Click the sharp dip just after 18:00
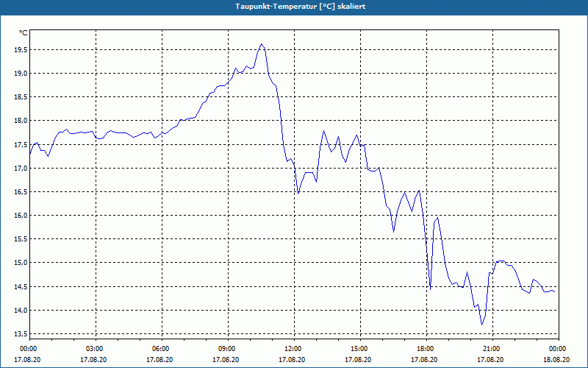Image resolution: width=588 pixels, height=368 pixels. click(x=430, y=289)
